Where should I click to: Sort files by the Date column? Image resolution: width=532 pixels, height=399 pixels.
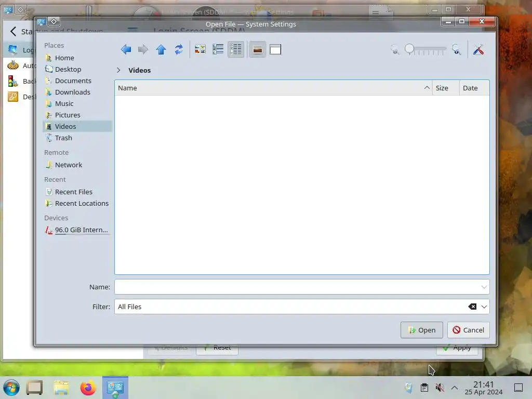click(x=474, y=88)
